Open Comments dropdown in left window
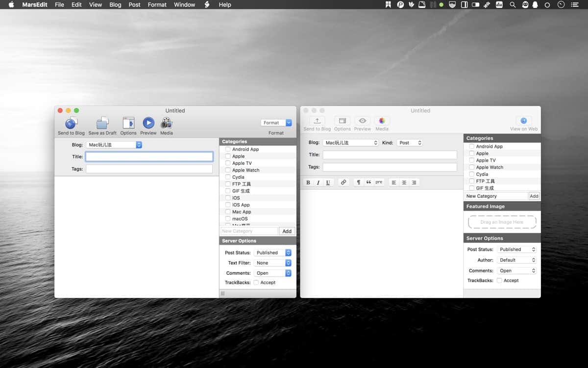Screen dimensions: 588x368 pos(272,273)
